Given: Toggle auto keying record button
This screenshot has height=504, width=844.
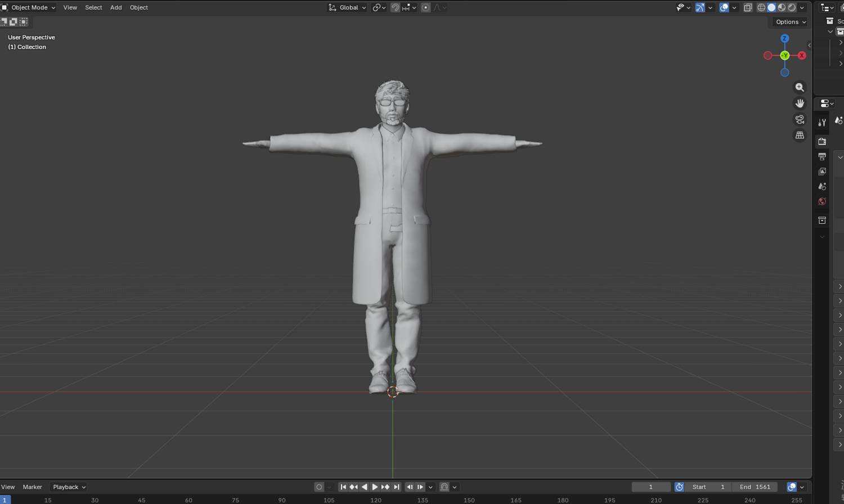Looking at the screenshot, I should click(319, 487).
